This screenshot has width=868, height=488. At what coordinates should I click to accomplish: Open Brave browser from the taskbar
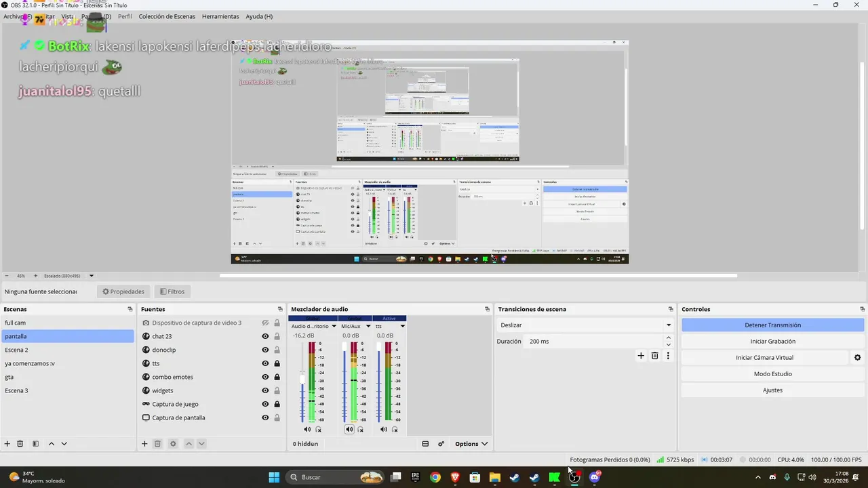(x=455, y=477)
